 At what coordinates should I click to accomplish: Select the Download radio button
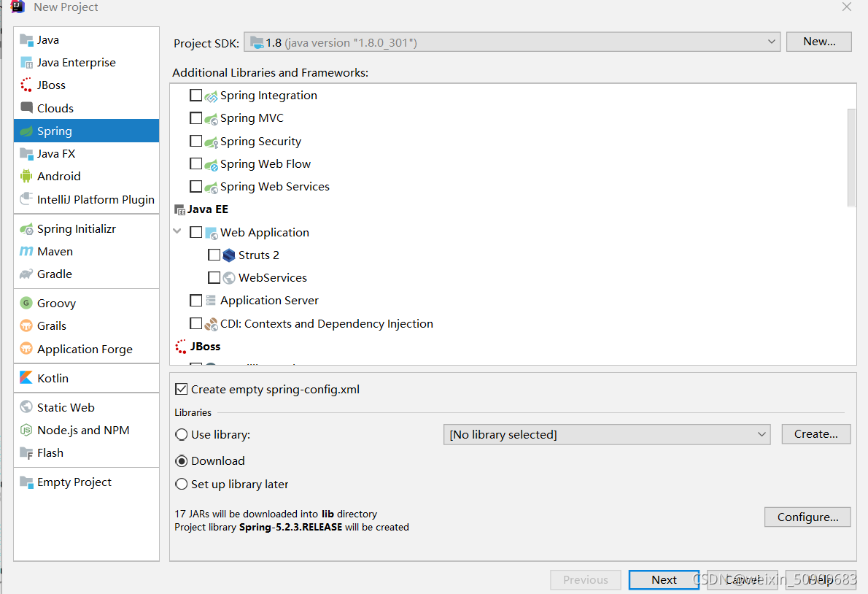(181, 460)
